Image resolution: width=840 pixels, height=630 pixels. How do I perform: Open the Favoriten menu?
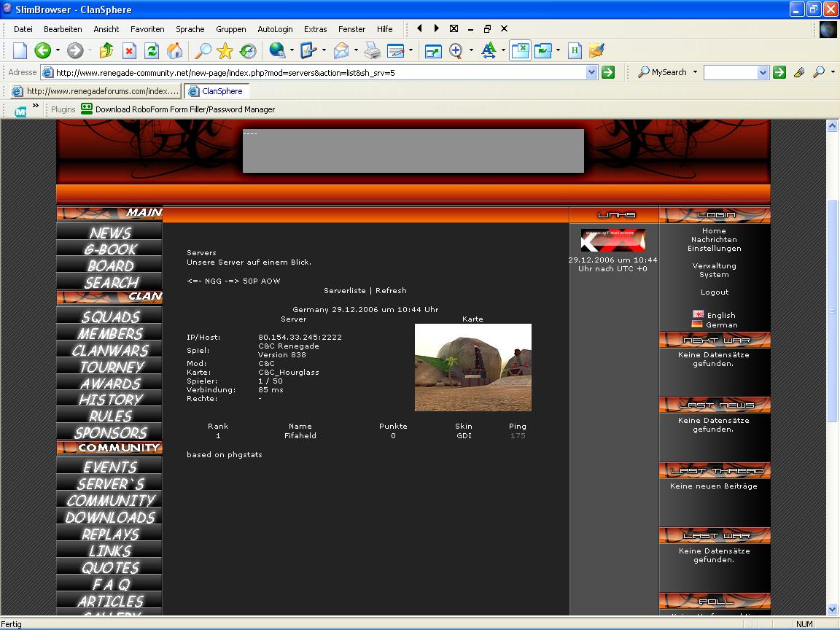(x=147, y=29)
